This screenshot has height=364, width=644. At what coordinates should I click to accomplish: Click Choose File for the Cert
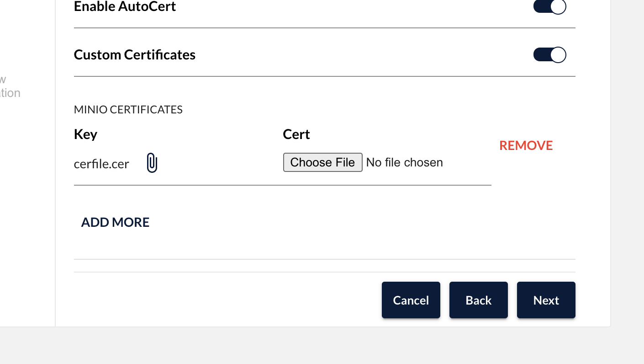[x=322, y=162]
